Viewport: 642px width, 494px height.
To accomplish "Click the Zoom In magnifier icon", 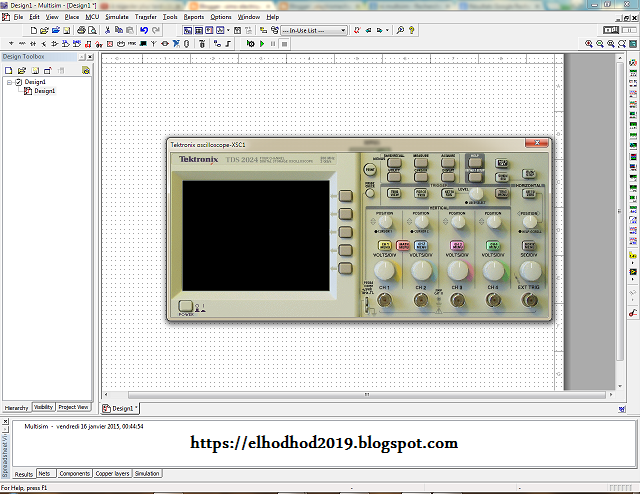I will tap(589, 44).
